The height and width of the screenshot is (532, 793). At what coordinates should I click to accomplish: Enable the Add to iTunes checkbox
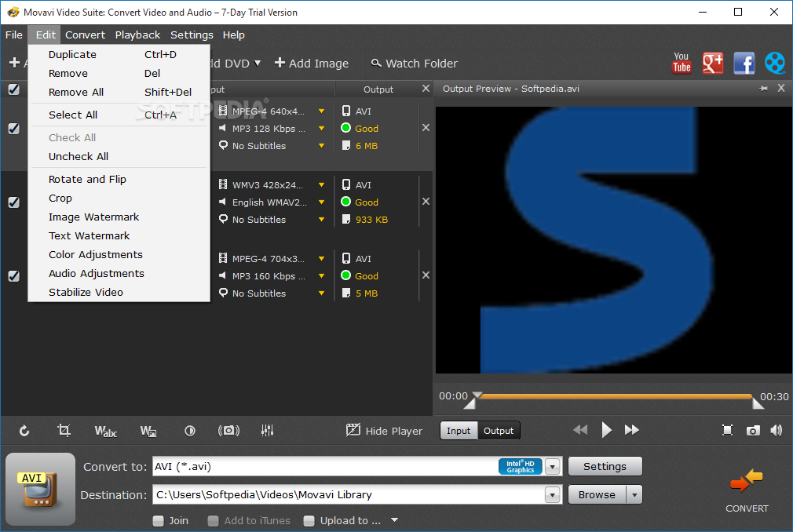pos(214,520)
